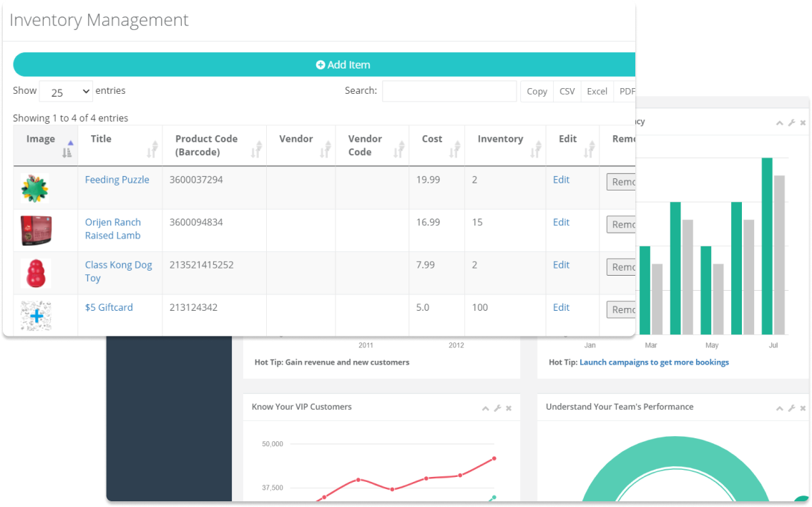Edit the Class Kong Dog Toy row
The image size is (812, 507).
point(561,265)
